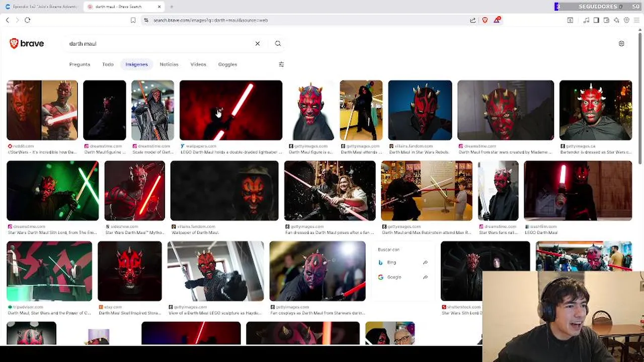Open the sideshow.com Darth Maul Mythos image
This screenshot has height=362, width=644.
[x=134, y=191]
